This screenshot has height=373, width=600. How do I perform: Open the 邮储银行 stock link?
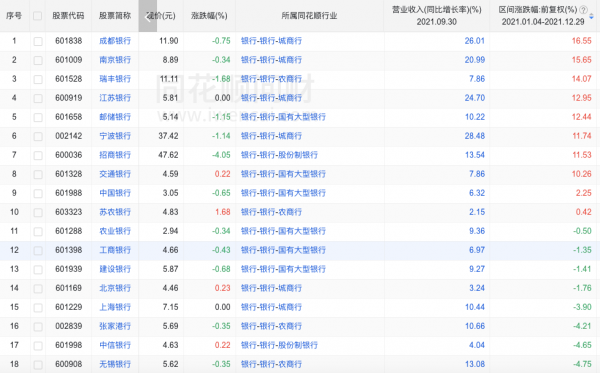[115, 117]
